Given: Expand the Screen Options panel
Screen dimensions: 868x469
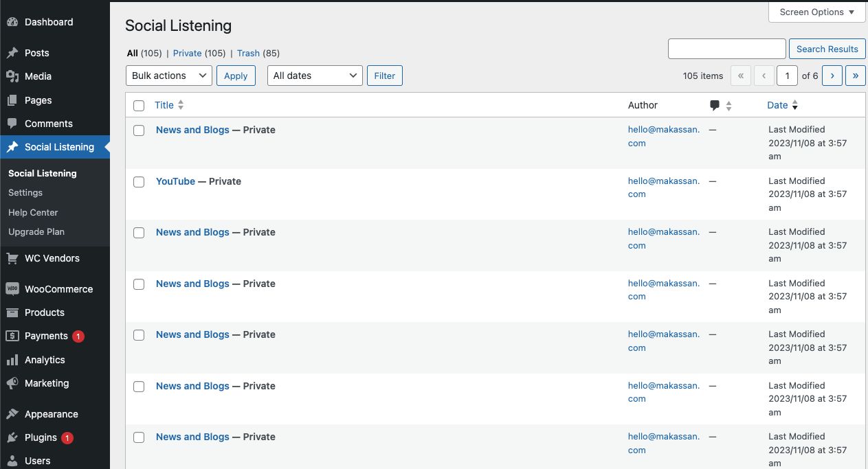Looking at the screenshot, I should (816, 12).
